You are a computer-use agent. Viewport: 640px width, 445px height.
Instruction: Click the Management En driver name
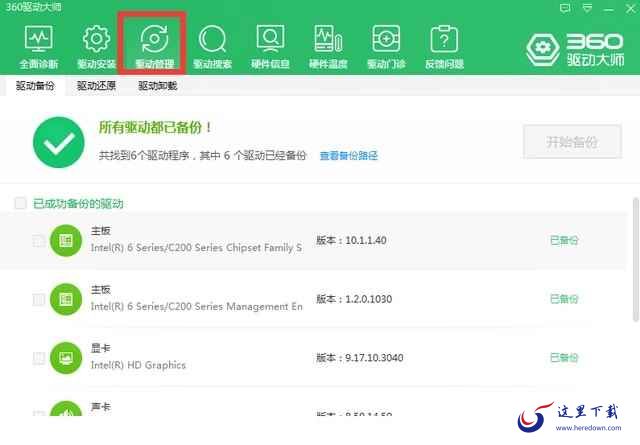[196, 307]
